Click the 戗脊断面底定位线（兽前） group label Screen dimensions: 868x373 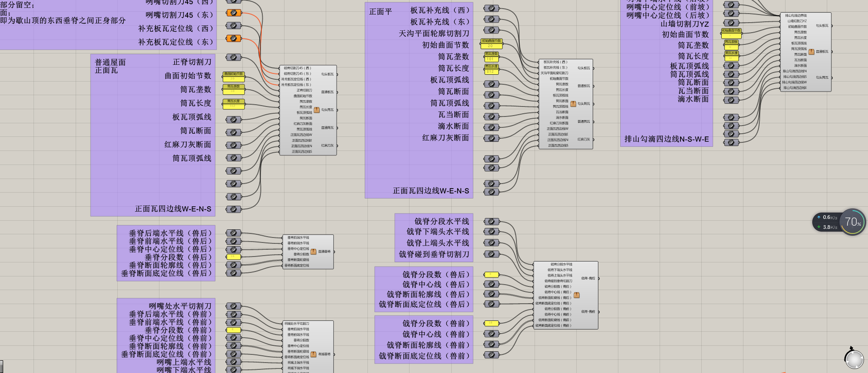tap(424, 356)
